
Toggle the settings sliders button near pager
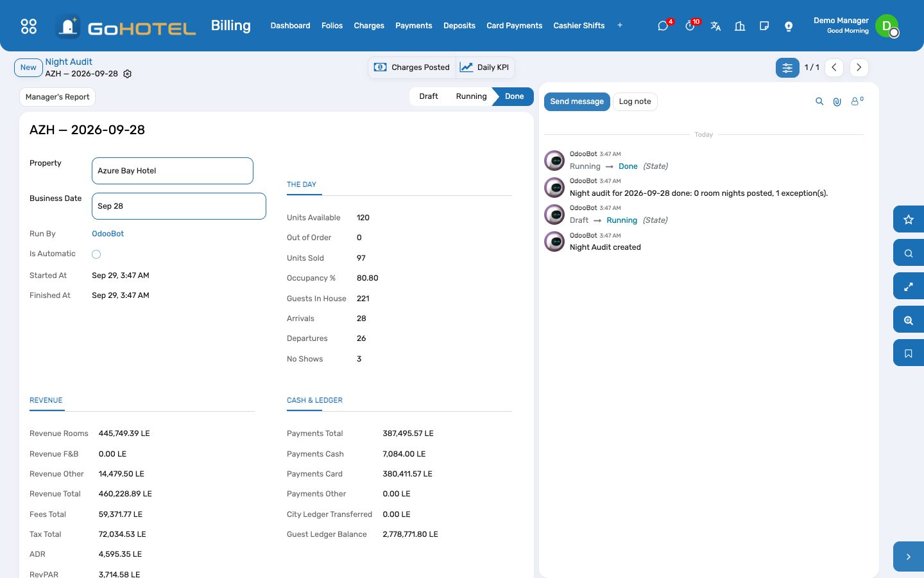pyautogui.click(x=787, y=67)
